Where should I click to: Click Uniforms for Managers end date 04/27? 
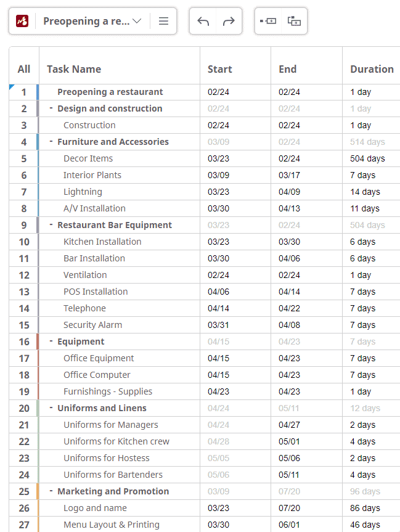(x=290, y=425)
